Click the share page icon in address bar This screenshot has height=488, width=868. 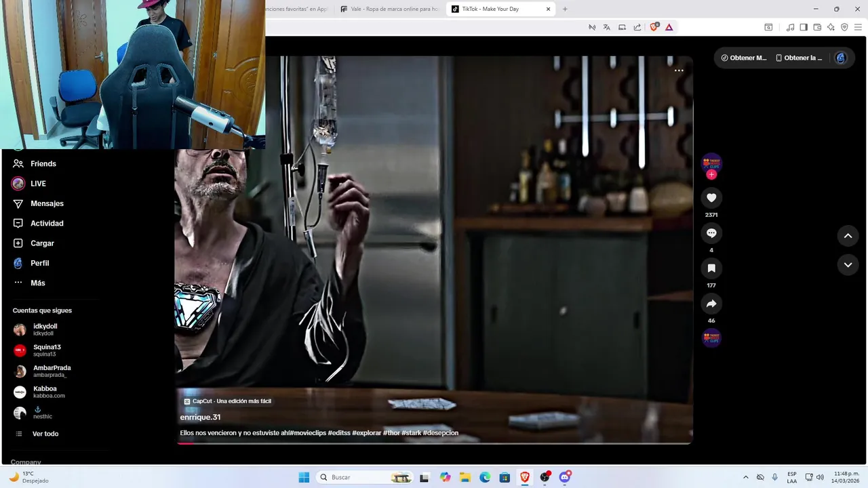click(x=637, y=27)
